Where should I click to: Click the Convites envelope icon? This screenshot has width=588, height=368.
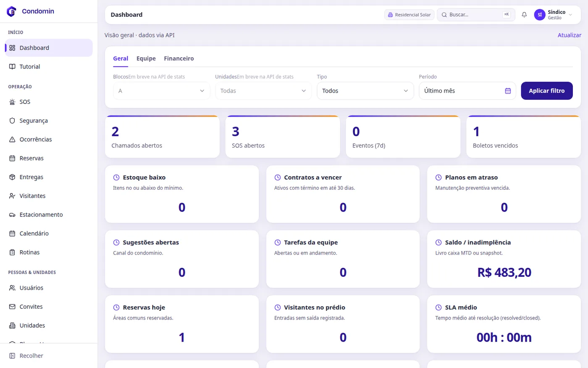(12, 307)
